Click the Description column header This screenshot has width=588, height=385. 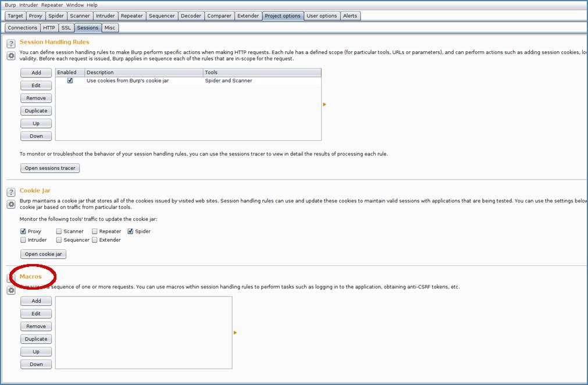tap(144, 72)
